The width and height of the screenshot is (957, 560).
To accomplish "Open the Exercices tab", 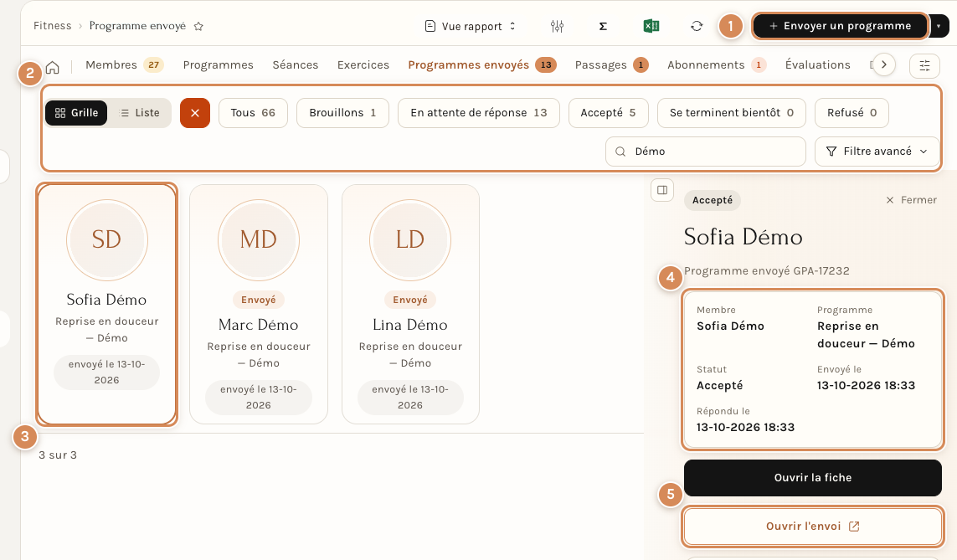I will pyautogui.click(x=363, y=64).
